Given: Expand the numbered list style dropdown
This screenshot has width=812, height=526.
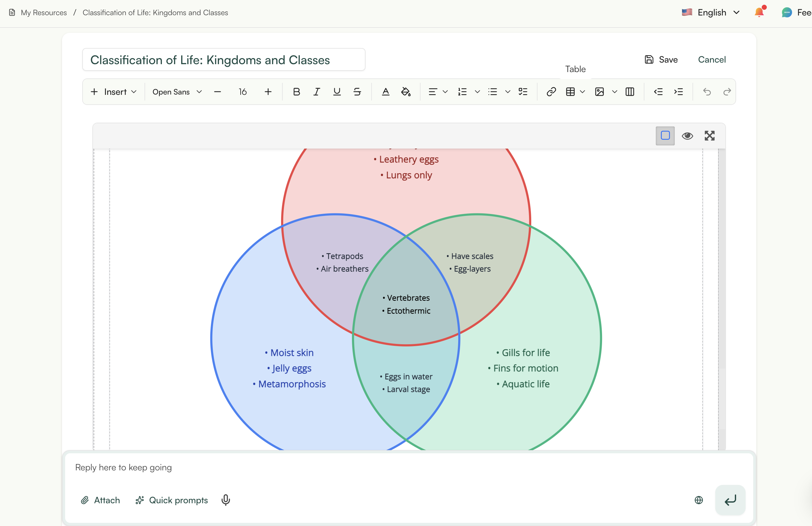Looking at the screenshot, I should 477,92.
